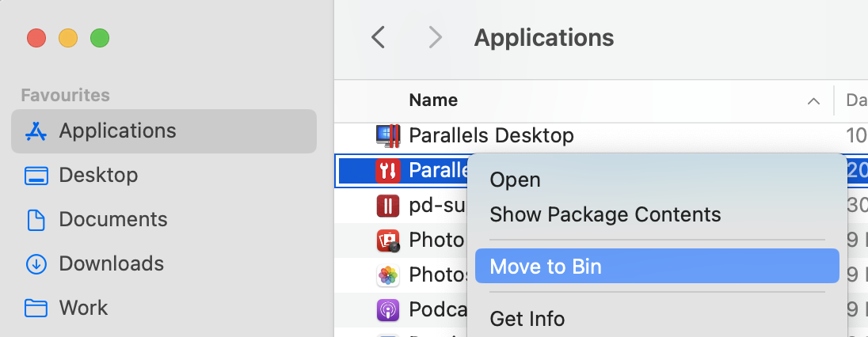The width and height of the screenshot is (868, 337).
Task: Open the Work folder in sidebar
Action: click(x=83, y=308)
